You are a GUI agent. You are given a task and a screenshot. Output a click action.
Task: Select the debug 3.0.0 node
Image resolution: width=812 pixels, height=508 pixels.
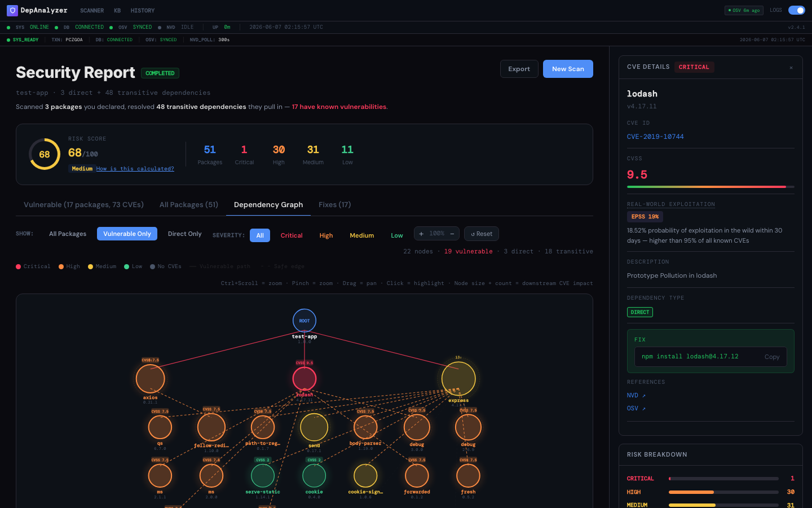coord(417,427)
